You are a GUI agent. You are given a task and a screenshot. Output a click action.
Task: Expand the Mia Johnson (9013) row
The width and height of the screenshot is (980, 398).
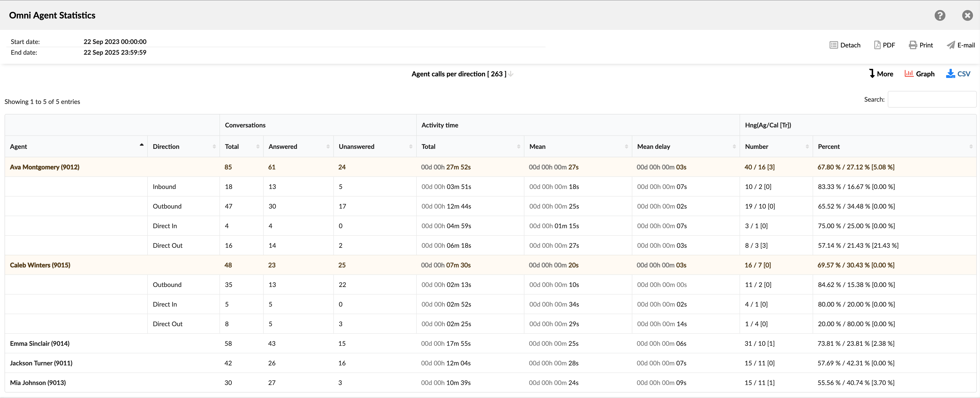38,383
